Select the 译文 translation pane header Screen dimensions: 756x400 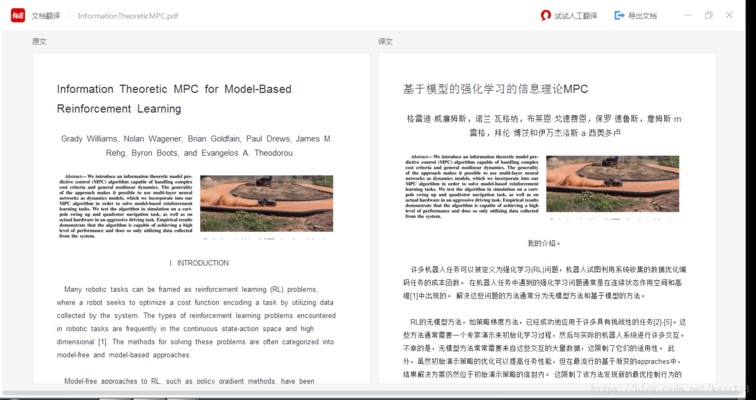pyautogui.click(x=385, y=41)
